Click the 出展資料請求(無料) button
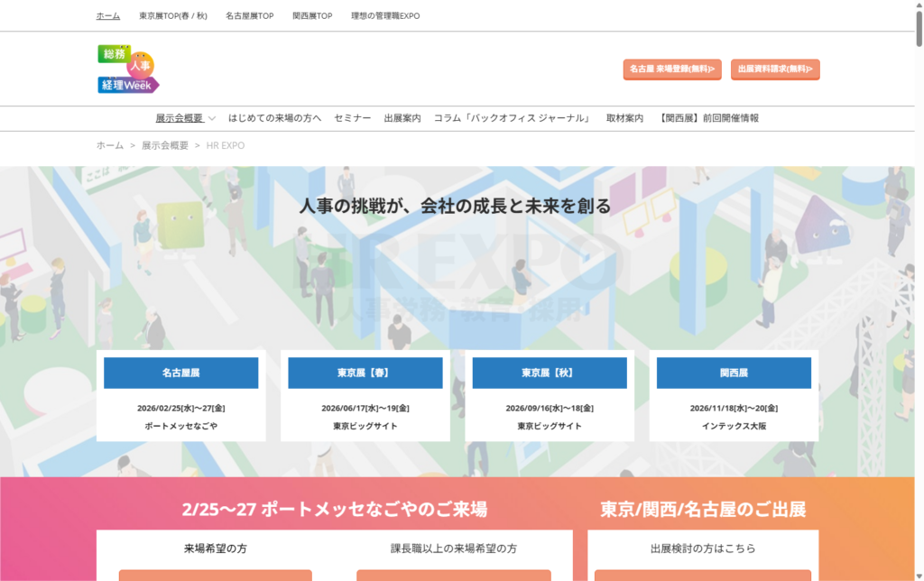This screenshot has height=581, width=924. point(774,69)
